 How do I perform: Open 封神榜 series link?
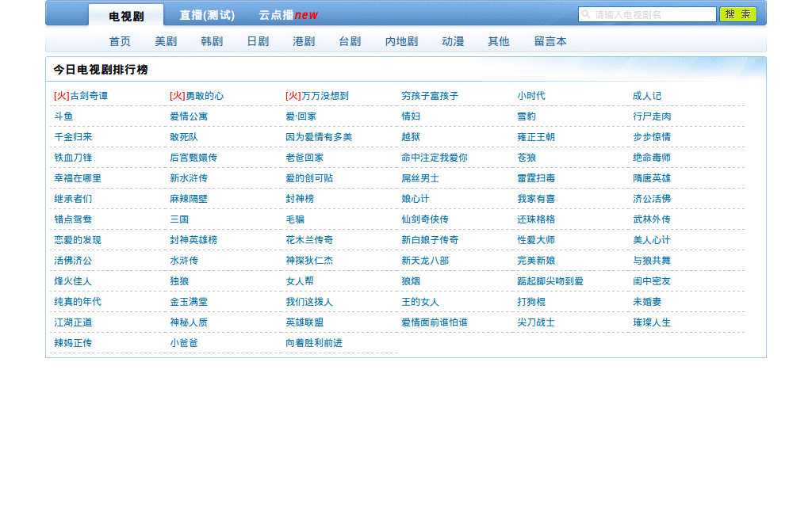click(x=300, y=199)
